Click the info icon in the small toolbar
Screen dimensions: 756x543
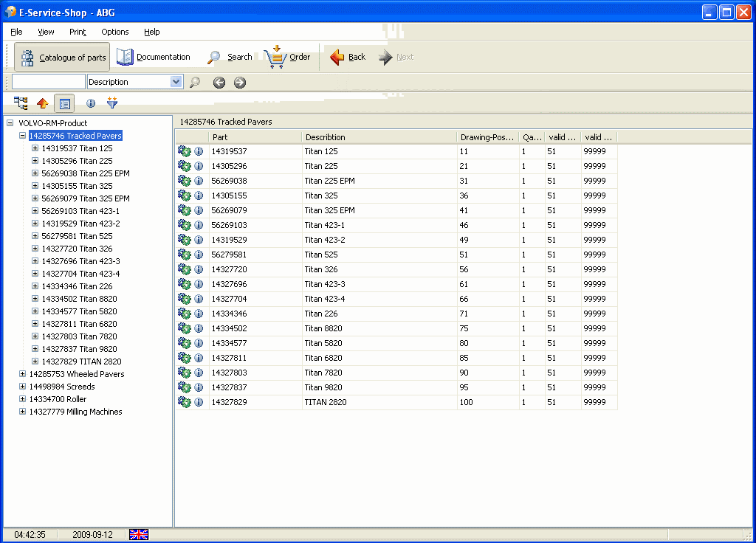coord(91,103)
